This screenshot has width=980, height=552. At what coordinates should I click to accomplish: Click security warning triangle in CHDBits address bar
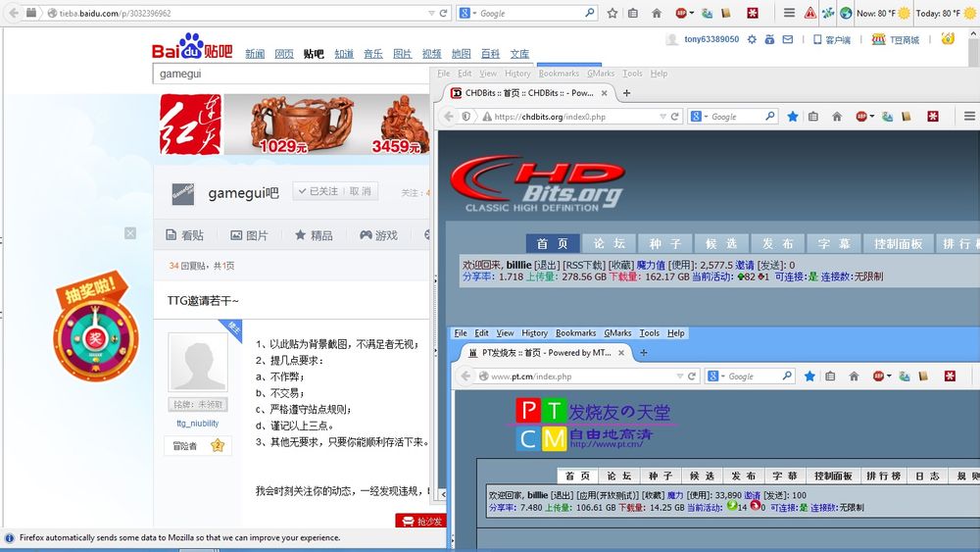pos(487,117)
